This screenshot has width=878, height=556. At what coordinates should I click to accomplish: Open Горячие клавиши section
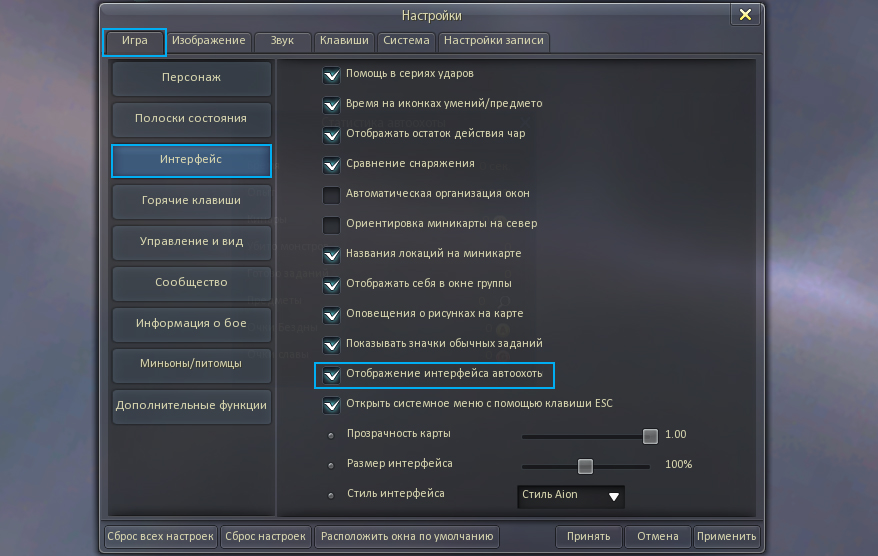click(x=191, y=201)
